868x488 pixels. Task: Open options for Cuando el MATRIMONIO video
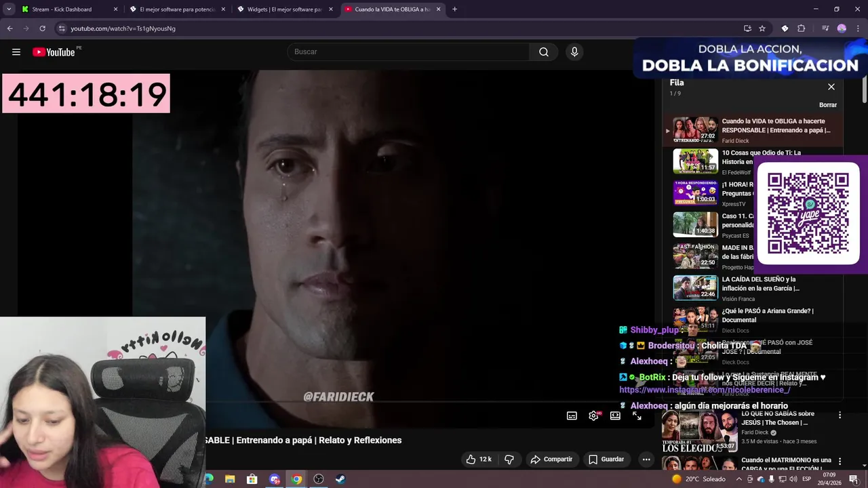tap(840, 463)
